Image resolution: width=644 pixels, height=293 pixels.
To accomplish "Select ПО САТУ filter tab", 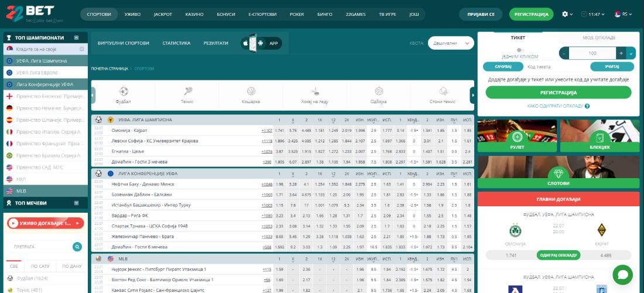I will coord(40,267).
